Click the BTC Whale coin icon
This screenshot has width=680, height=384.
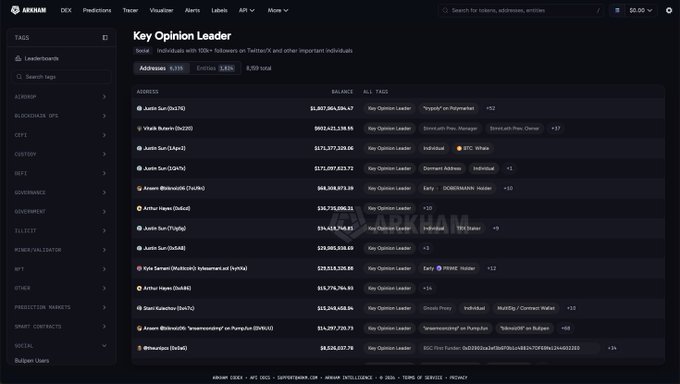click(459, 148)
